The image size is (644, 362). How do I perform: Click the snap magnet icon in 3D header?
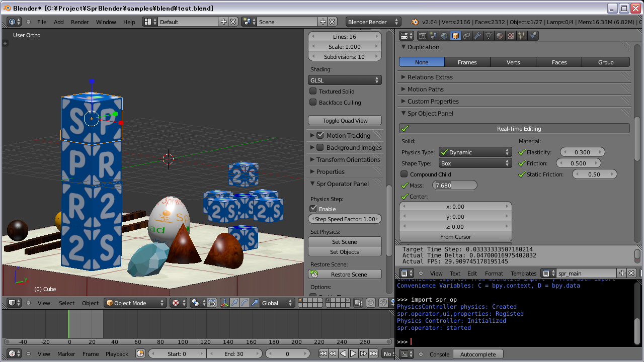[x=383, y=303]
